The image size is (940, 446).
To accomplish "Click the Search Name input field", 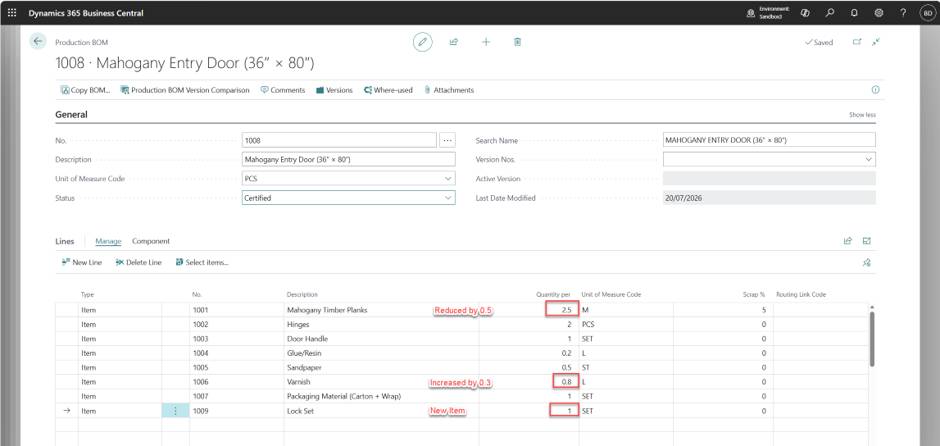I will tap(769, 140).
